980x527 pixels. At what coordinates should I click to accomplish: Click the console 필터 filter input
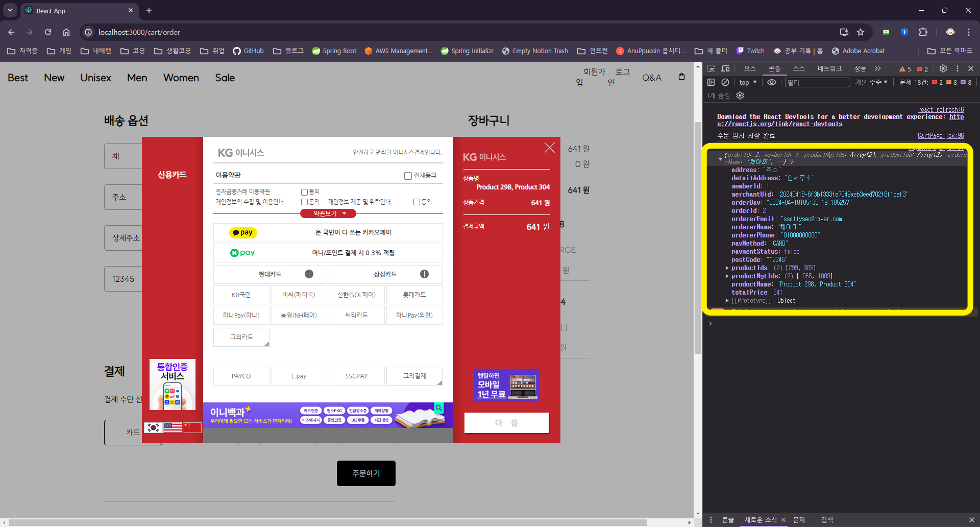pos(818,82)
